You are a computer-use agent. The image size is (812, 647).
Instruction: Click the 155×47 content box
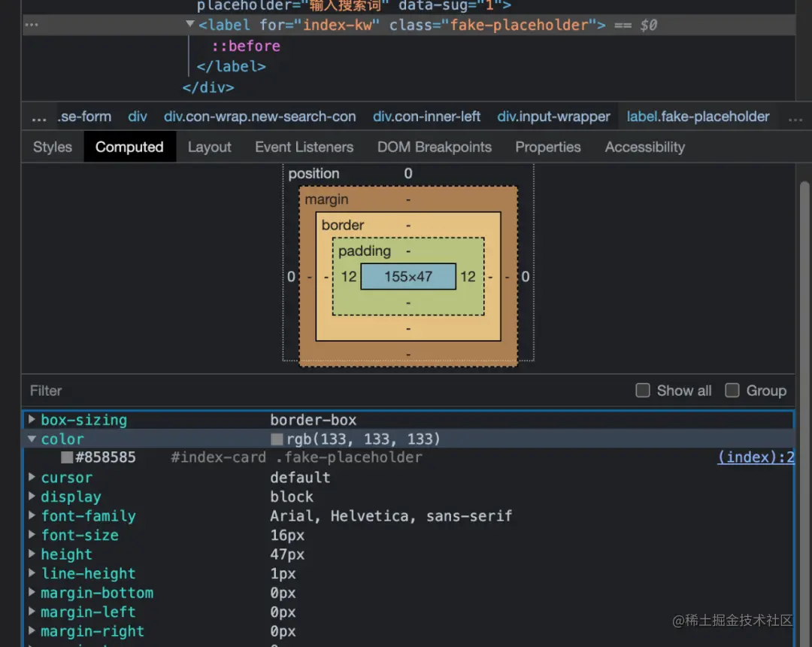click(408, 277)
